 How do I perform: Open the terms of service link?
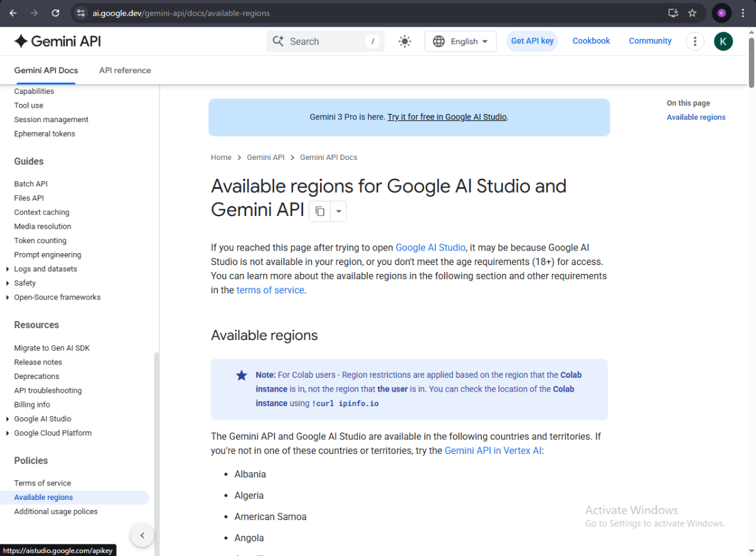coord(270,290)
